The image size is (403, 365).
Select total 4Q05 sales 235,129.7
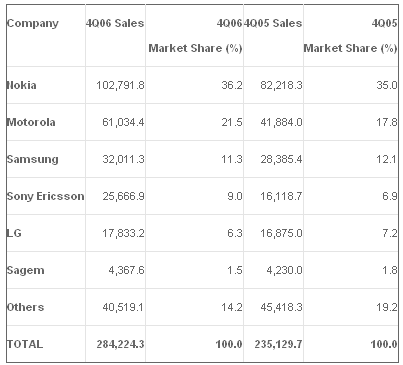click(279, 344)
